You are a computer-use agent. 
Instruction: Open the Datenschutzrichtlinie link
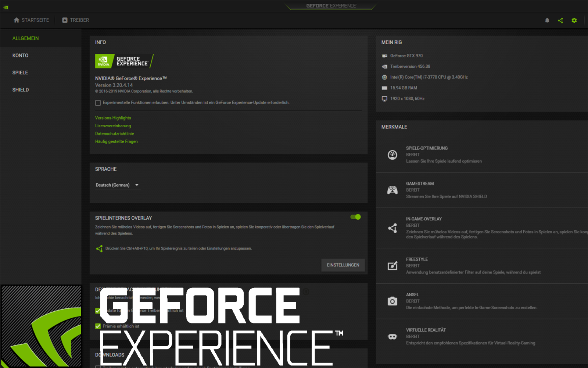click(x=114, y=134)
